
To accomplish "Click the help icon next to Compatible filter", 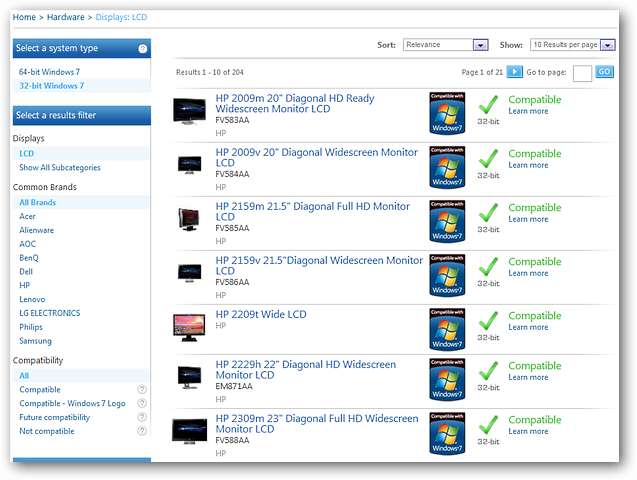I will pyautogui.click(x=142, y=390).
